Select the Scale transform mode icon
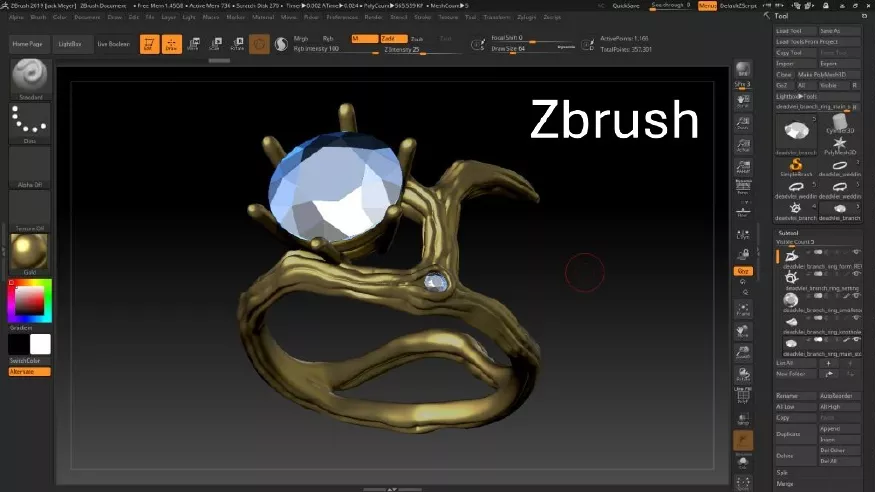This screenshot has height=492, width=875. pyautogui.click(x=215, y=44)
